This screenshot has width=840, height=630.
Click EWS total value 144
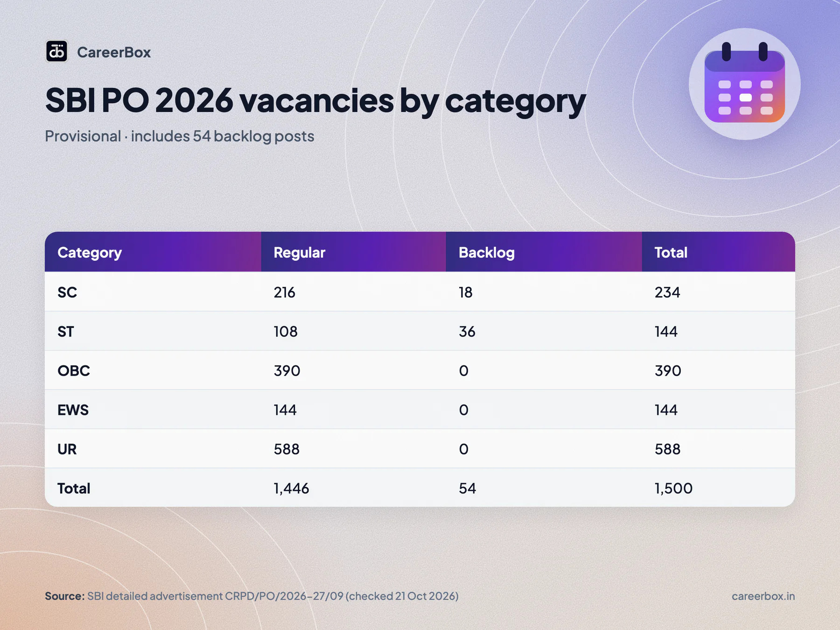point(666,410)
